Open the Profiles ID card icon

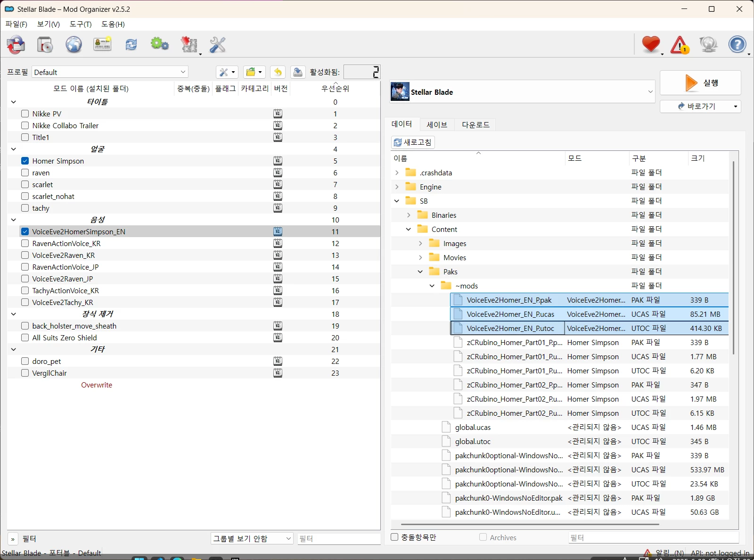(x=102, y=45)
